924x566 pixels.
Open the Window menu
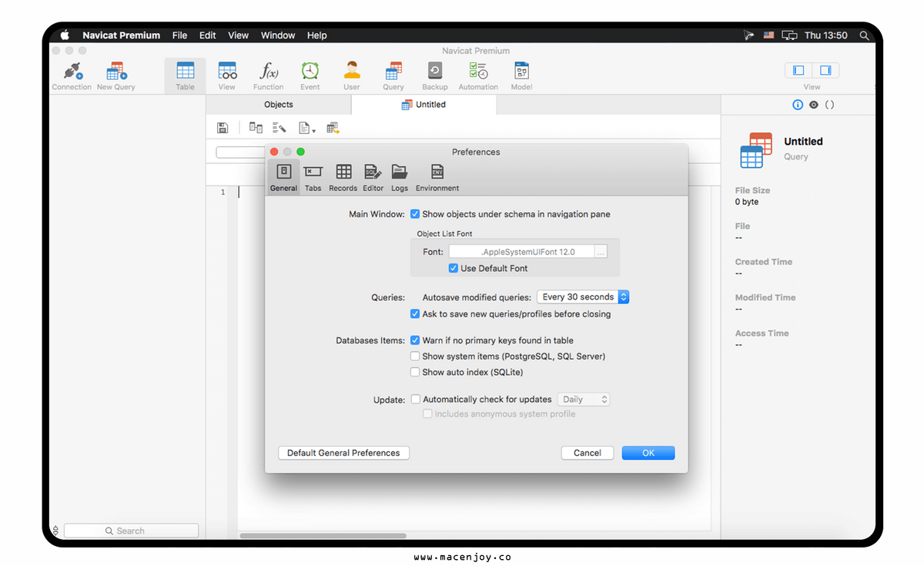click(278, 35)
